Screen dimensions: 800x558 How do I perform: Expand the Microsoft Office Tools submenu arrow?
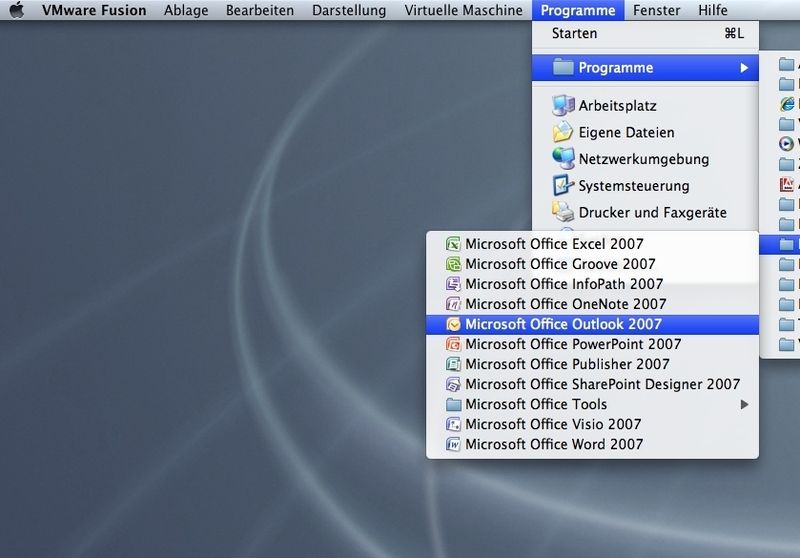744,404
